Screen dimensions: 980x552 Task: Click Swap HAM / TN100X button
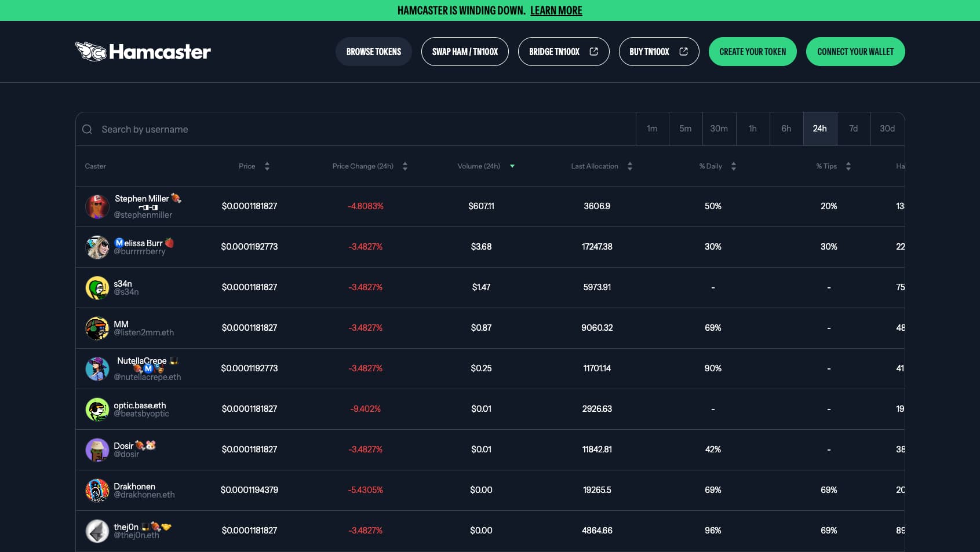point(465,52)
